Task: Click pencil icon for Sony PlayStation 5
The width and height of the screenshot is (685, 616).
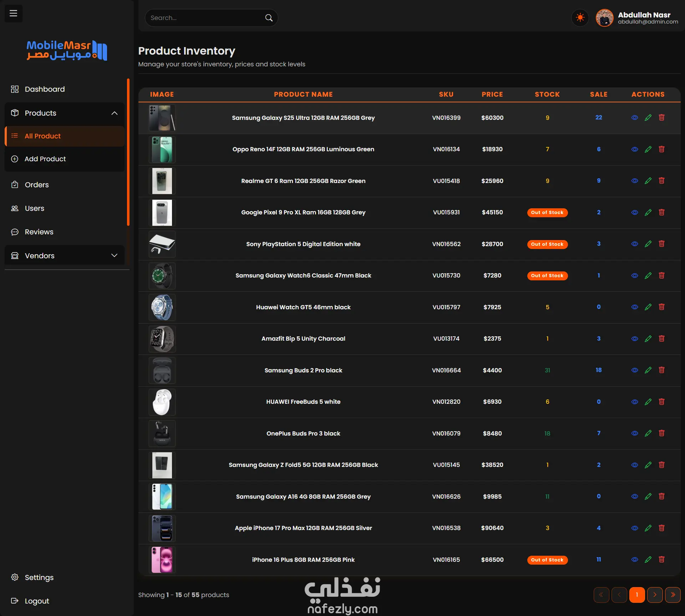Action: [x=648, y=244]
